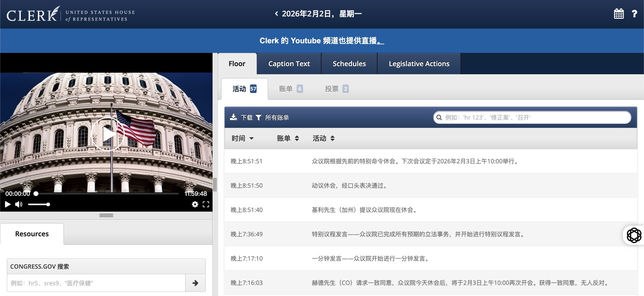Image resolution: width=644 pixels, height=296 pixels.
Task: Enter fullscreen video mode
Action: (x=206, y=204)
